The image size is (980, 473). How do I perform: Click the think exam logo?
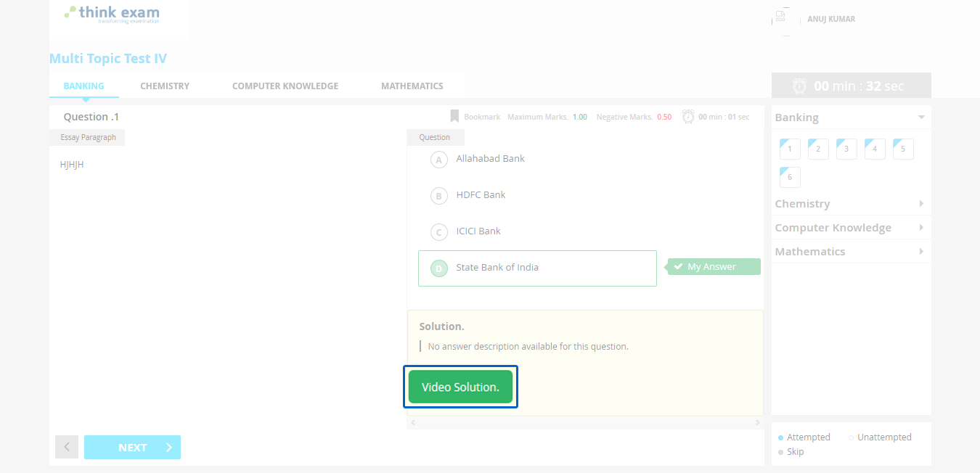(x=112, y=14)
